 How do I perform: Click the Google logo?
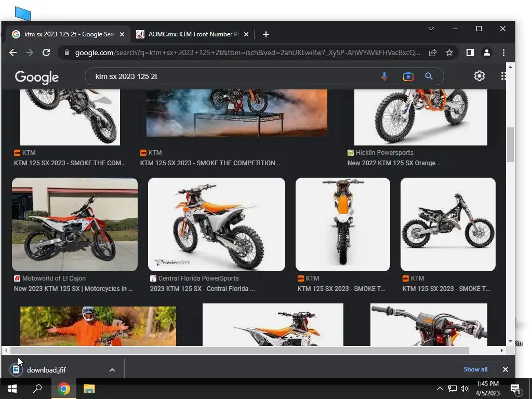[x=37, y=77]
